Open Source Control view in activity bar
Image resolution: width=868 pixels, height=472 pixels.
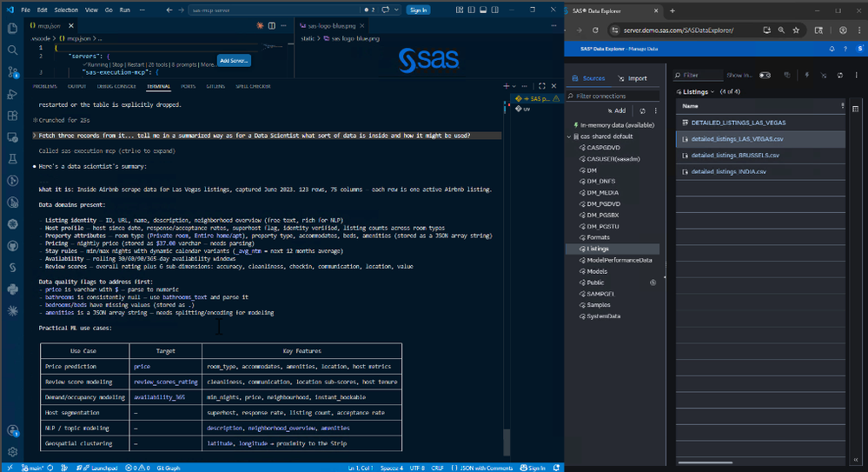[x=12, y=72]
